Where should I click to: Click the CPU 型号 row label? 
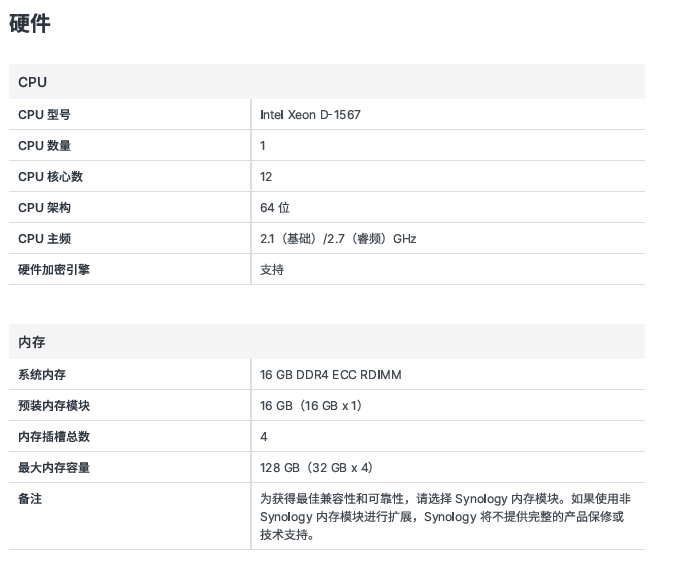[44, 115]
